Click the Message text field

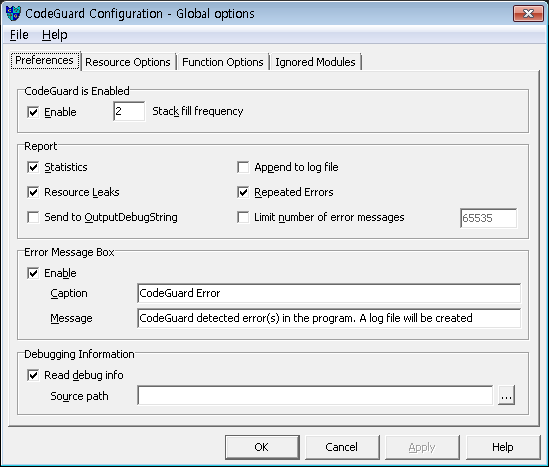tap(329, 318)
